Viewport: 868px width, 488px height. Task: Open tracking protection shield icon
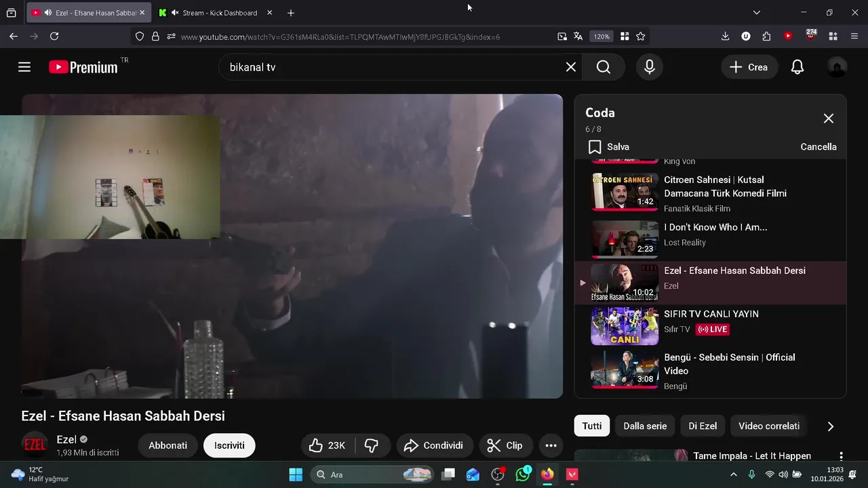coord(140,37)
